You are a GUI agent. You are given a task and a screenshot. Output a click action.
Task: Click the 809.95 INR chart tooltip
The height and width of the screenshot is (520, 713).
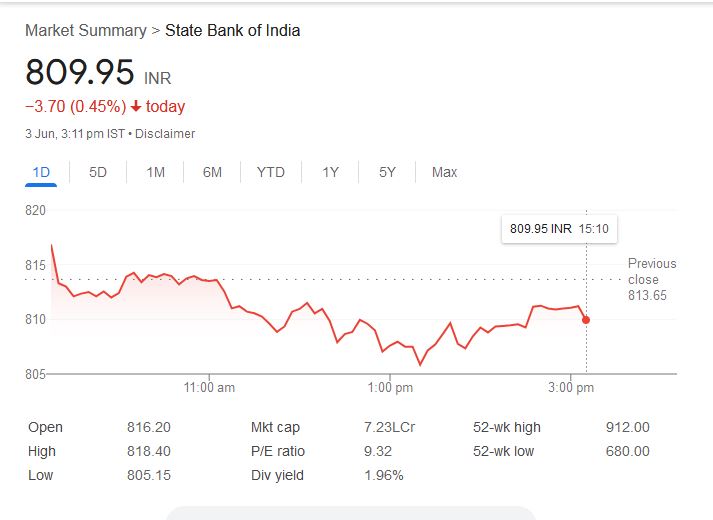558,229
